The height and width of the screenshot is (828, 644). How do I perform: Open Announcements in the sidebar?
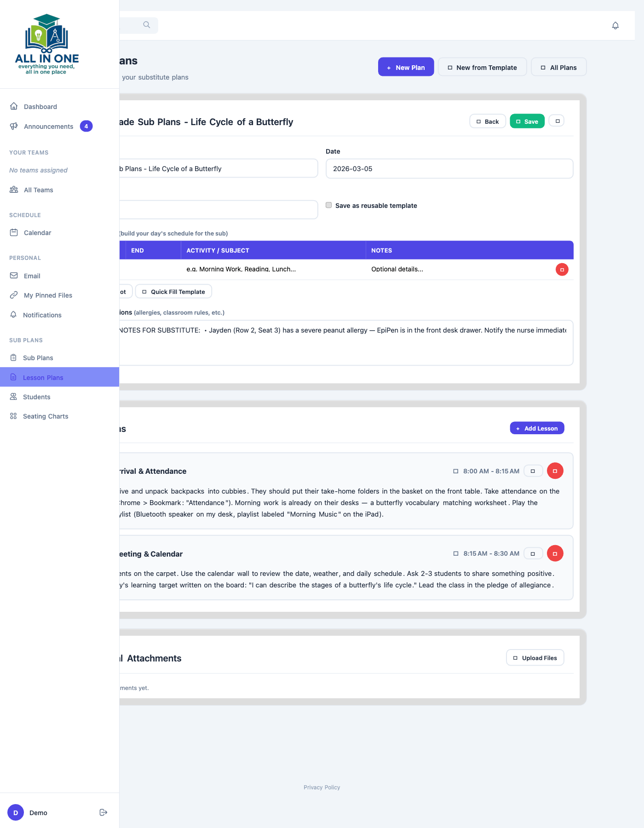point(48,126)
